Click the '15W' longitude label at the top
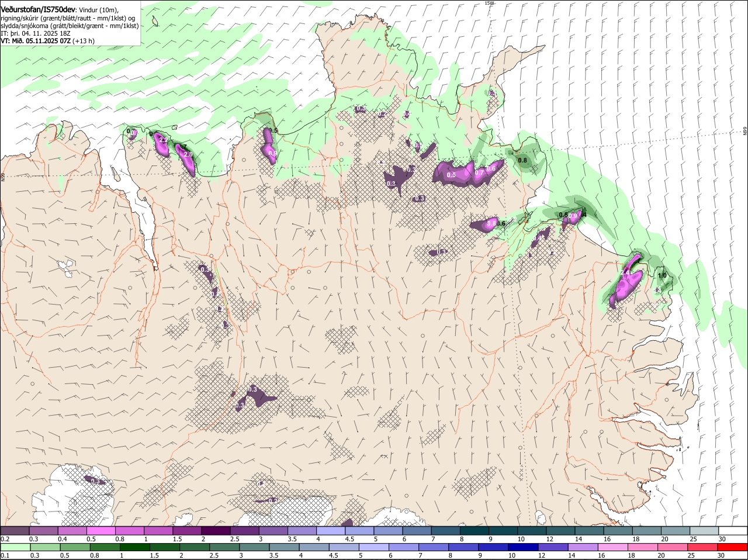The image size is (748, 560). pos(490,3)
